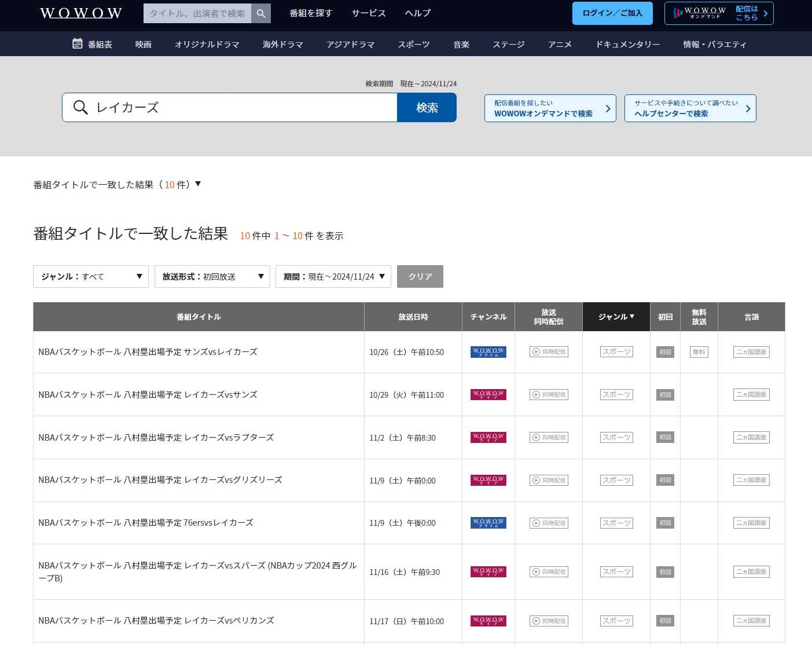Click WOWOW Live logo in レイカーズvsグリズリーズ row
812x645 pixels.
(488, 481)
